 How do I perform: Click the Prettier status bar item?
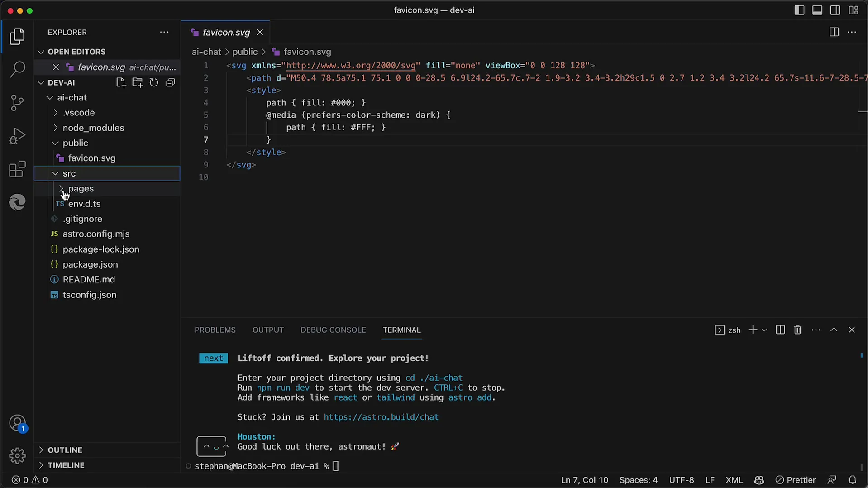tap(795, 480)
